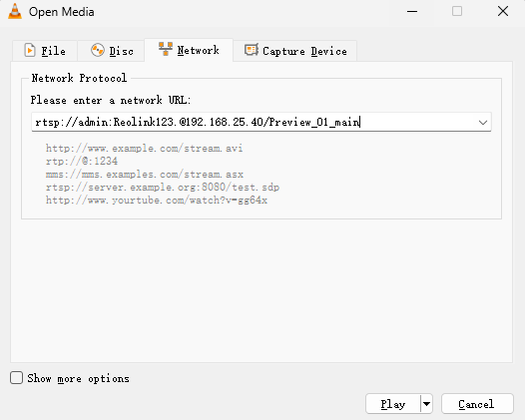Enable the Show more options checkbox
525x420 pixels.
click(16, 377)
